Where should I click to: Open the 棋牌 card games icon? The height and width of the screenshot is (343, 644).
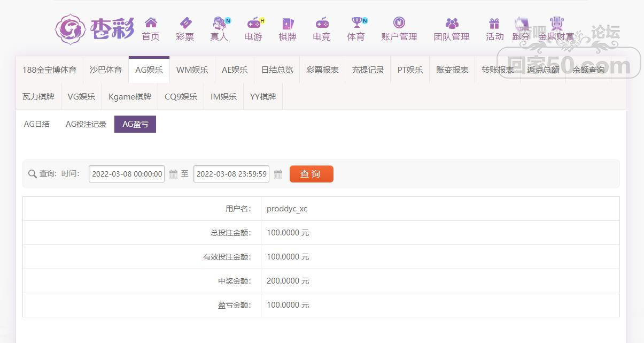tap(288, 23)
